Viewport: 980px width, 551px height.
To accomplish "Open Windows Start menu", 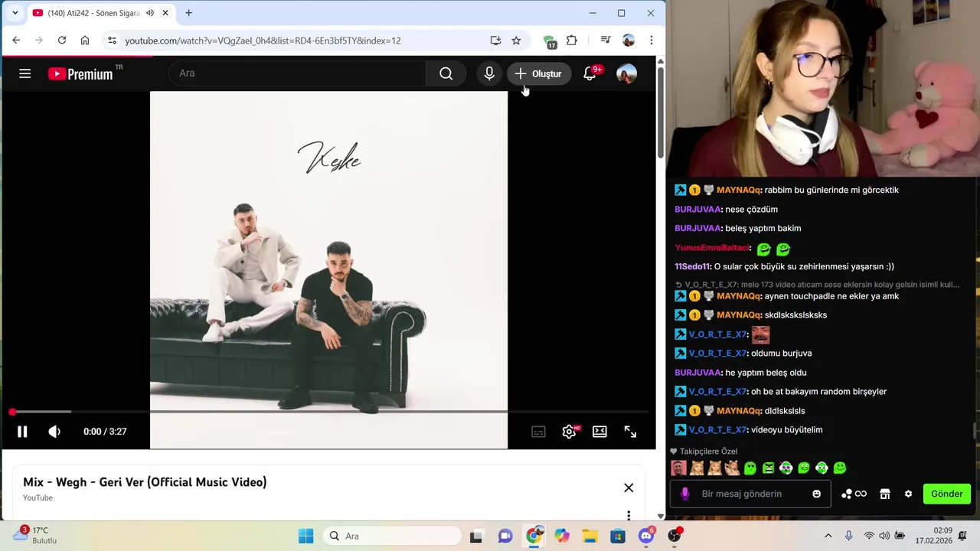I will 305,536.
